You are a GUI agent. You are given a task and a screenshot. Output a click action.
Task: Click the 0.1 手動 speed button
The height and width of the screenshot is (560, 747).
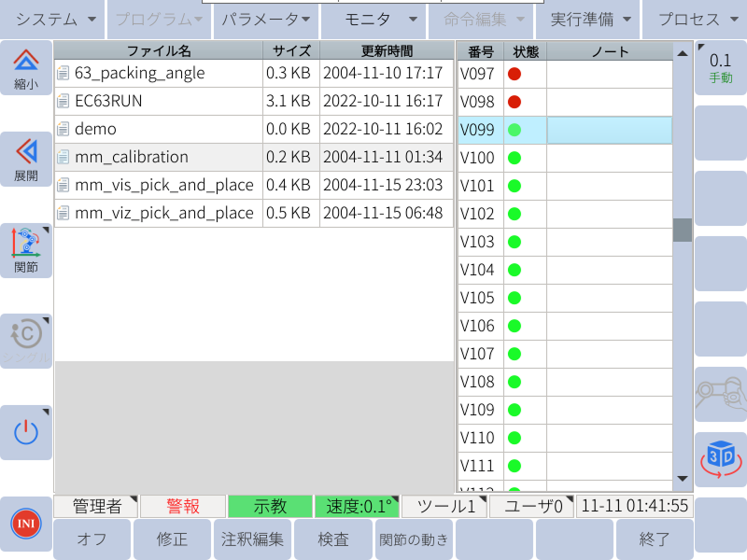721,67
